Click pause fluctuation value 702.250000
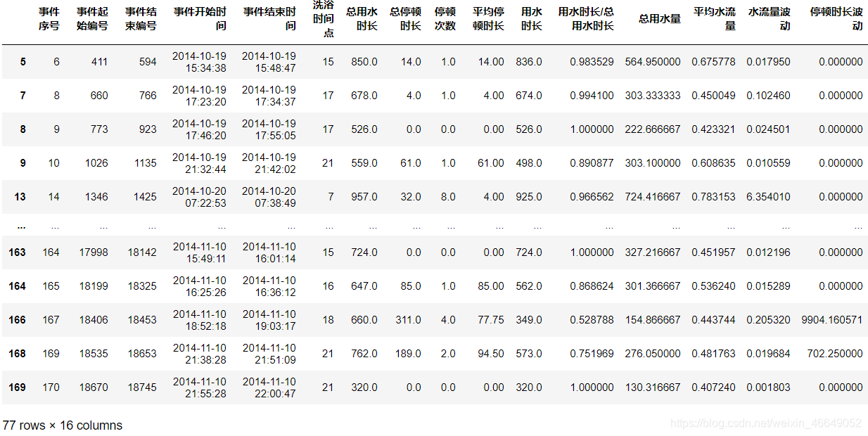This screenshot has height=436, width=868. click(835, 354)
